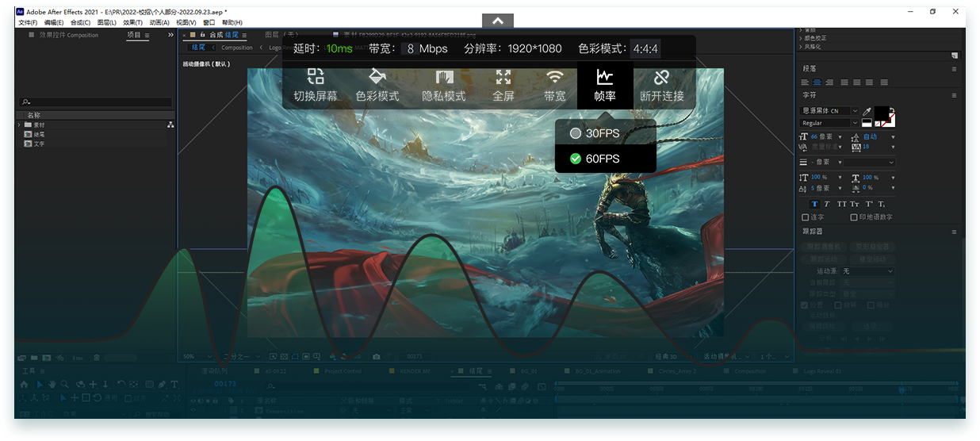
Task: Click the black fill color swatch
Action: click(x=882, y=113)
